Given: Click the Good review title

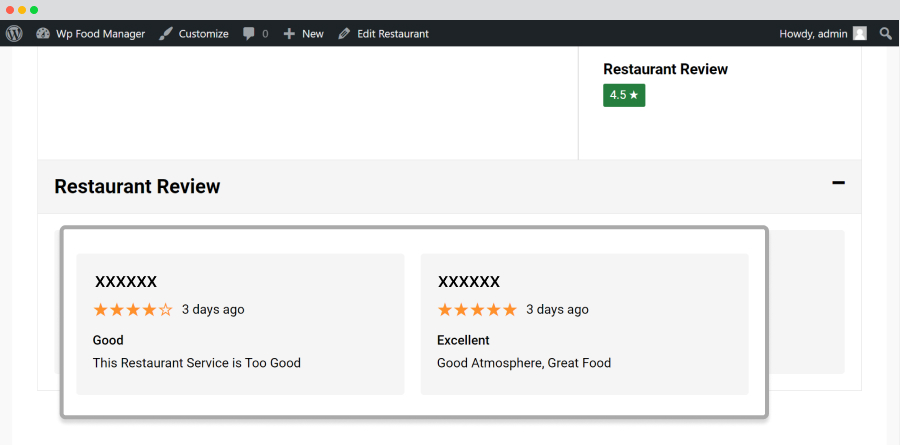Looking at the screenshot, I should 108,340.
